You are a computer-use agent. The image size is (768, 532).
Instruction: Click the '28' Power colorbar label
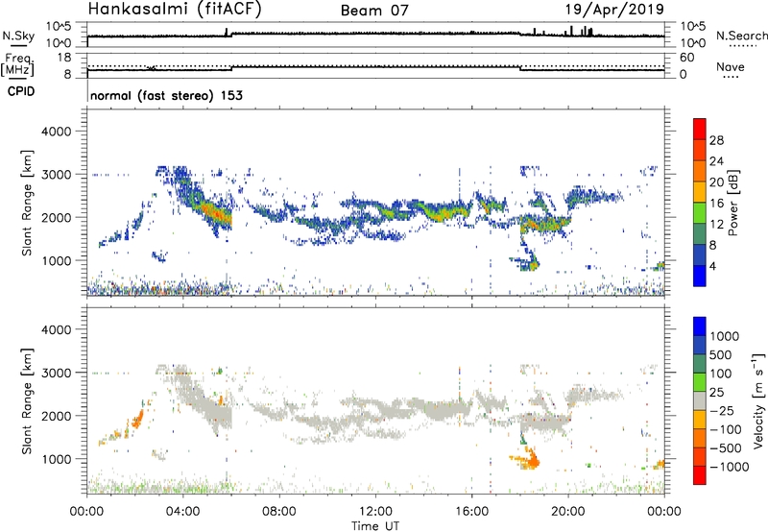tap(716, 140)
